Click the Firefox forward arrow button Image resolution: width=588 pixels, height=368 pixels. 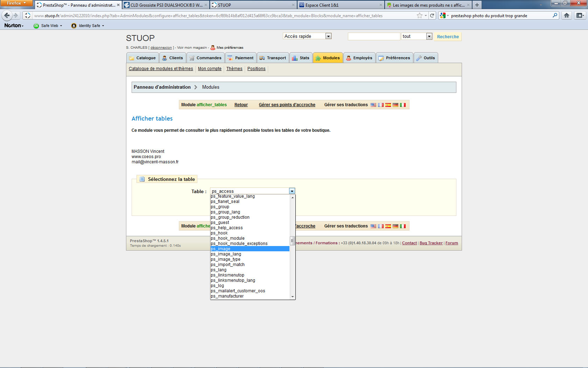[x=16, y=15]
